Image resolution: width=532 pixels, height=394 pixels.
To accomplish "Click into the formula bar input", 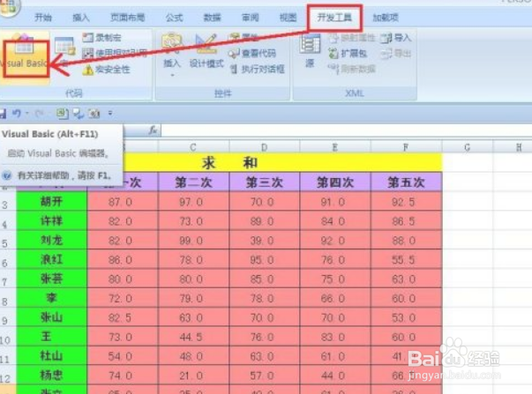I will pyautogui.click(x=346, y=130).
